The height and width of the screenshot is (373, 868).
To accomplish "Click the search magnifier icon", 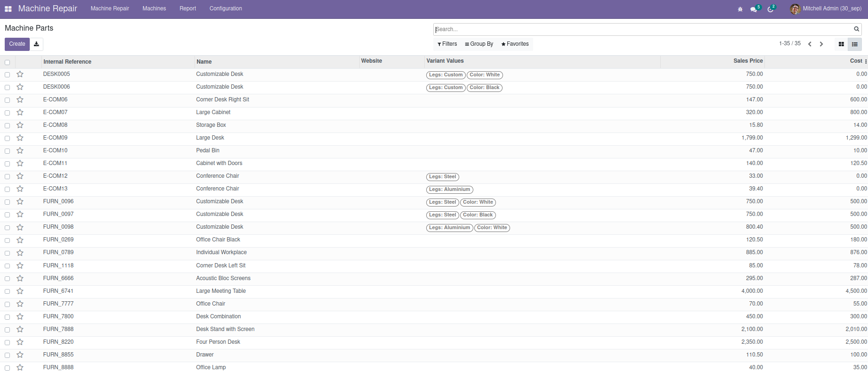I will 857,29.
